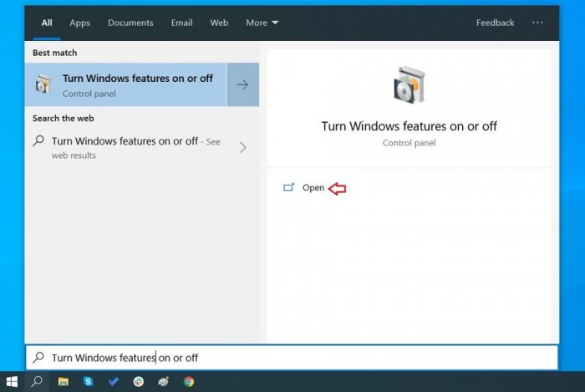
Task: Click inside the search text box
Action: (x=292, y=358)
